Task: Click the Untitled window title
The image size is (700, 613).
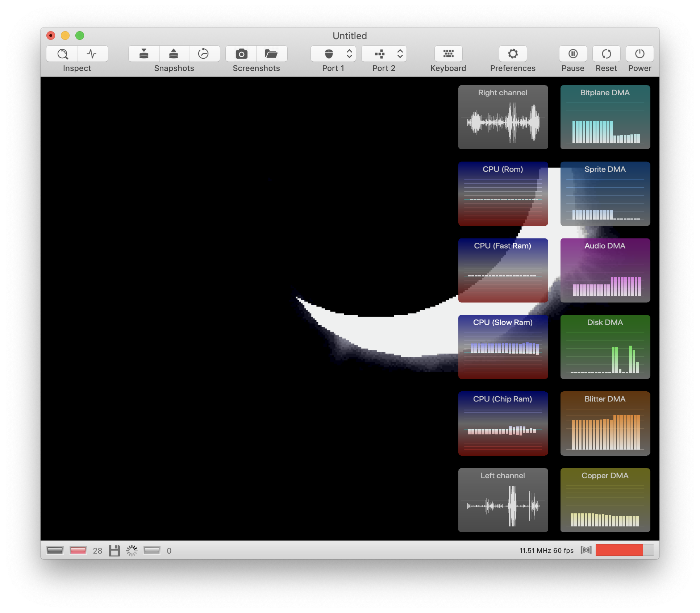Action: 350,36
